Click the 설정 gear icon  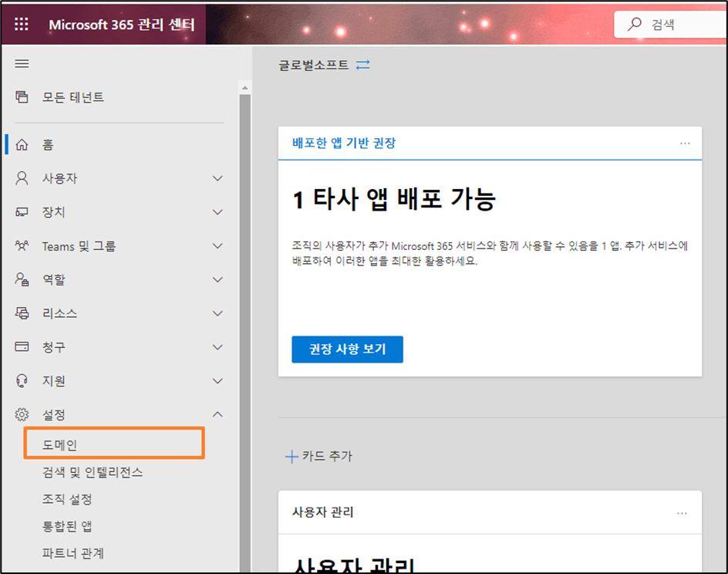[x=22, y=415]
